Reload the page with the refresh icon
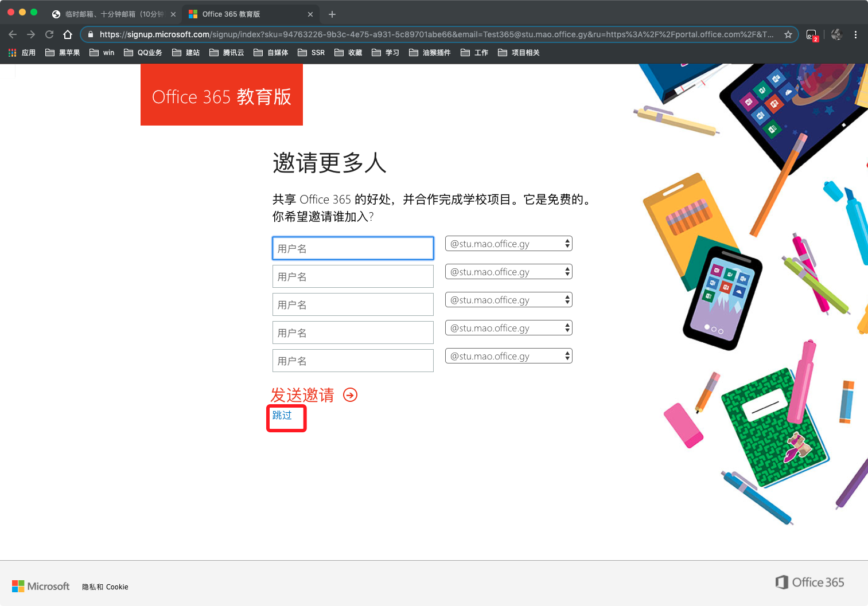Viewport: 868px width, 606px height. tap(49, 34)
